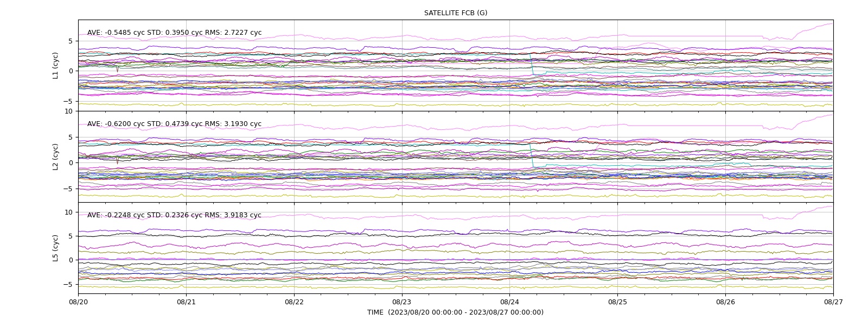Select the 08/20 x-axis tick label
The height and width of the screenshot is (326, 868).
79,302
